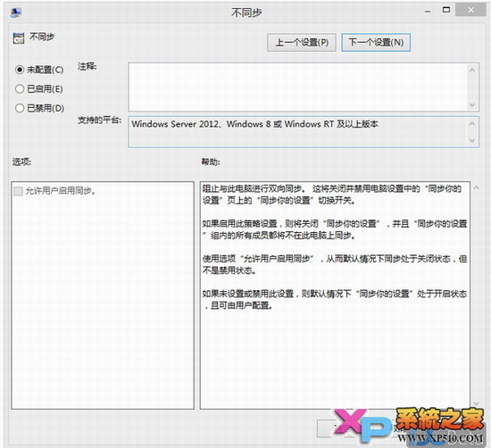Click the 支持的平台: label
The image size is (491, 448).
[100, 120]
